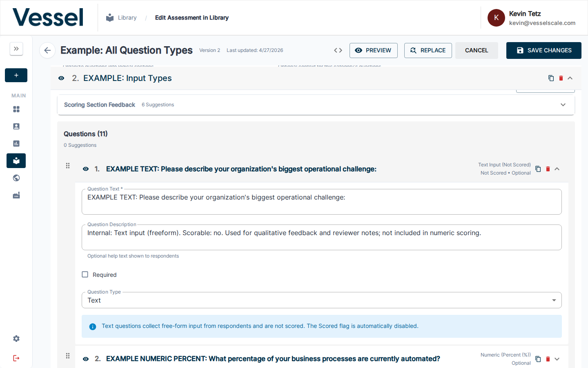Click the Example: All Question Types title
This screenshot has width=588, height=368.
127,50
